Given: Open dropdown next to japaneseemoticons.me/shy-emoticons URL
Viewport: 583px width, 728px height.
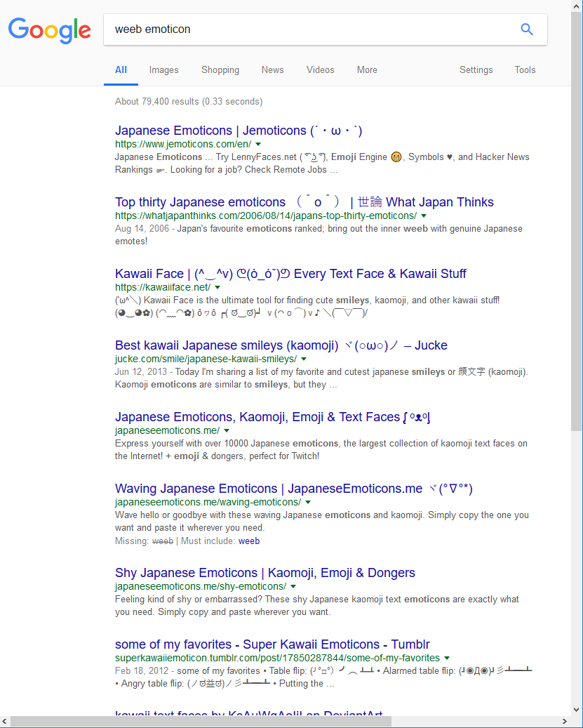Looking at the screenshot, I should point(293,587).
